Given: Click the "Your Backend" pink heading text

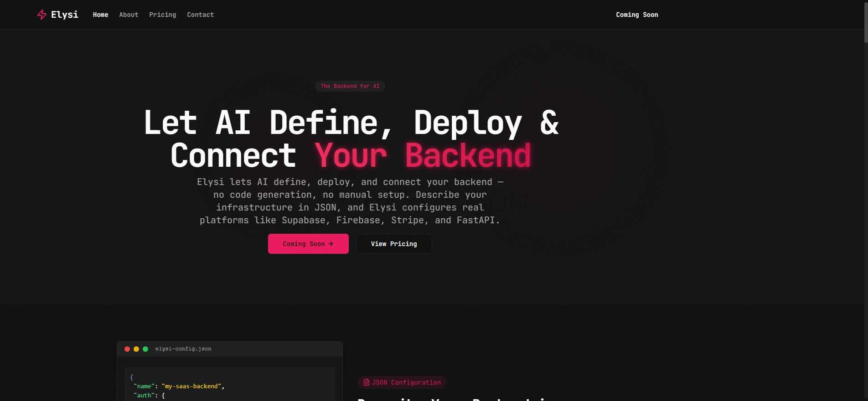Looking at the screenshot, I should tap(423, 155).
